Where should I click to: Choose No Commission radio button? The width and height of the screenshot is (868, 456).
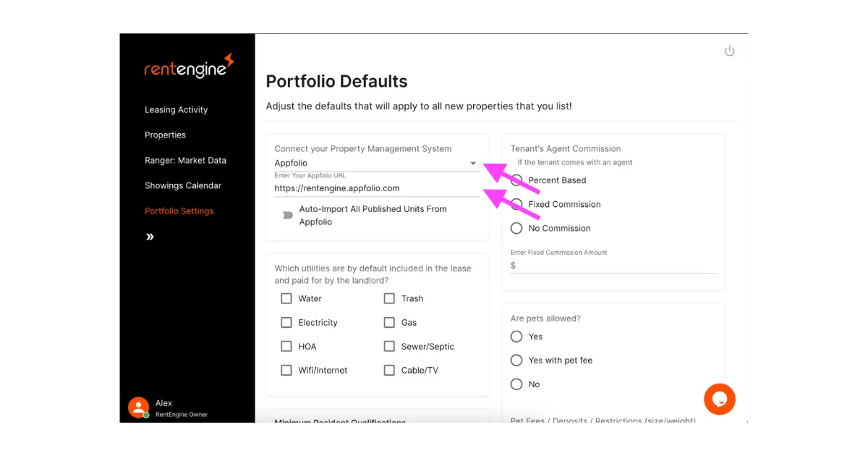(516, 228)
